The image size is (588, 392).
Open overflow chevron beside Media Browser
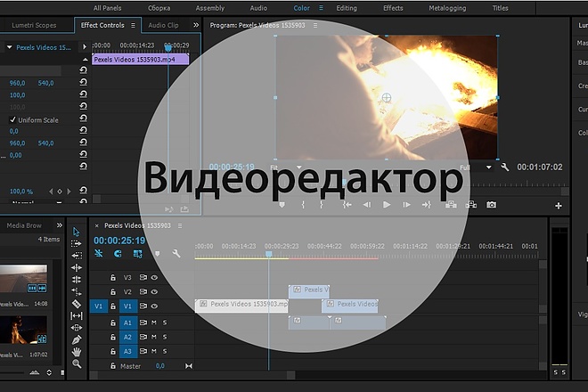point(60,225)
